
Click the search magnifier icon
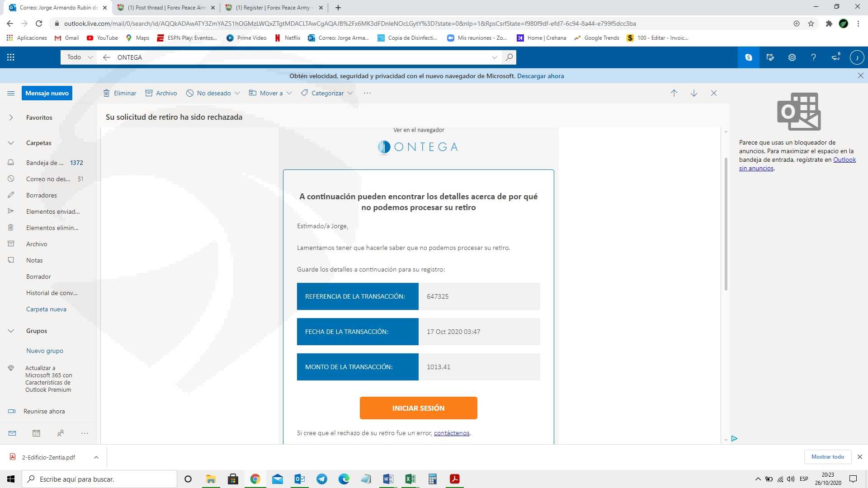509,57
